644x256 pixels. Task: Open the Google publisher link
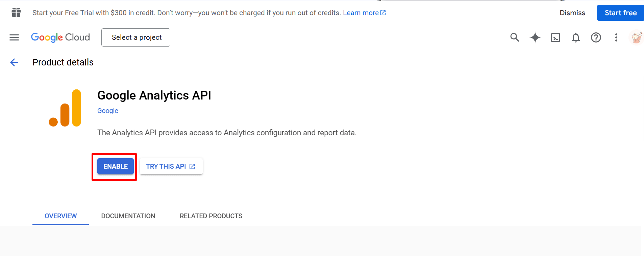(x=108, y=111)
